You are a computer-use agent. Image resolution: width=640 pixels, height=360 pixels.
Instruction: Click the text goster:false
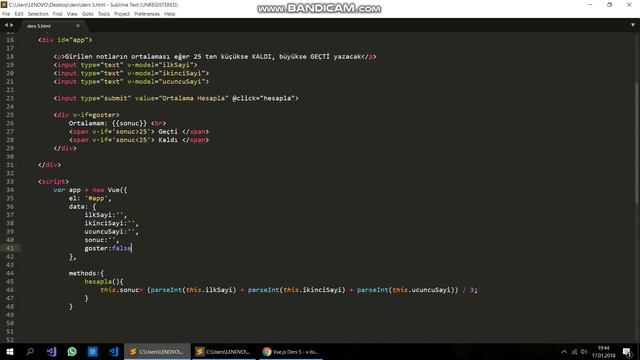tap(108, 248)
